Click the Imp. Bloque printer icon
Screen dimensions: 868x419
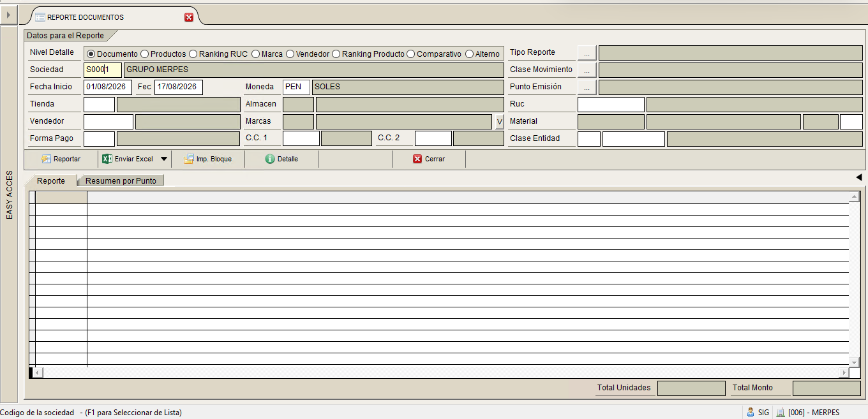coord(189,159)
